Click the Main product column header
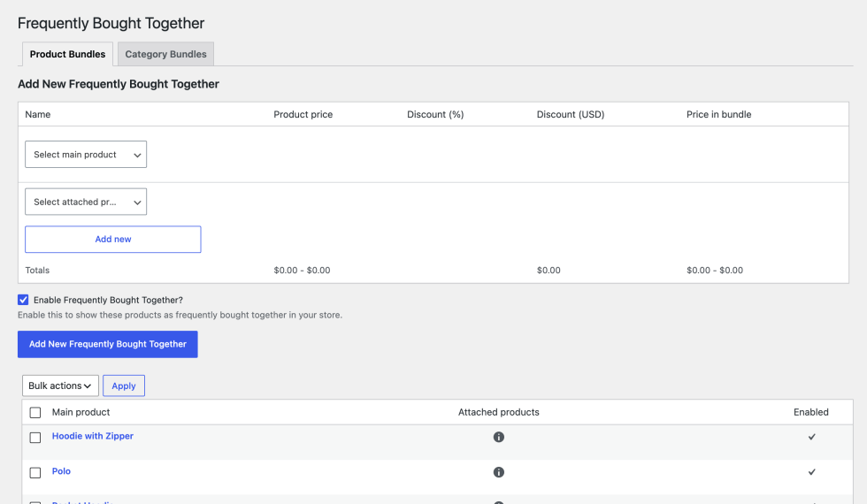Image resolution: width=867 pixels, height=504 pixels. point(81,412)
